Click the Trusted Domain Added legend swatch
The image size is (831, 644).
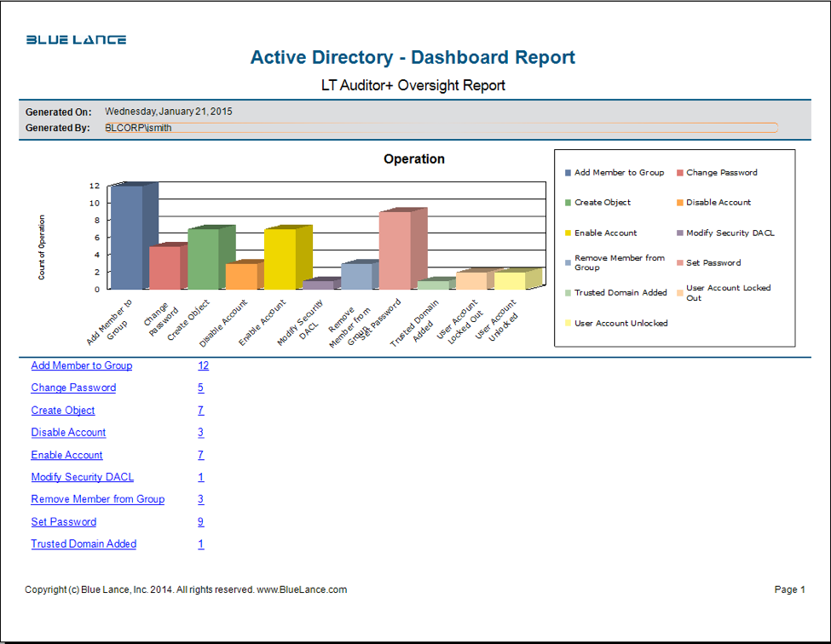point(568,293)
